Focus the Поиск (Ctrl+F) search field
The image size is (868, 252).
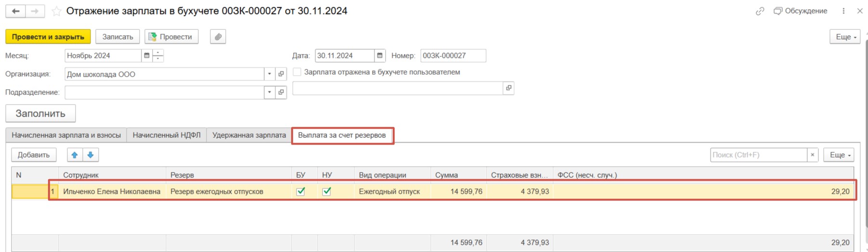(758, 155)
